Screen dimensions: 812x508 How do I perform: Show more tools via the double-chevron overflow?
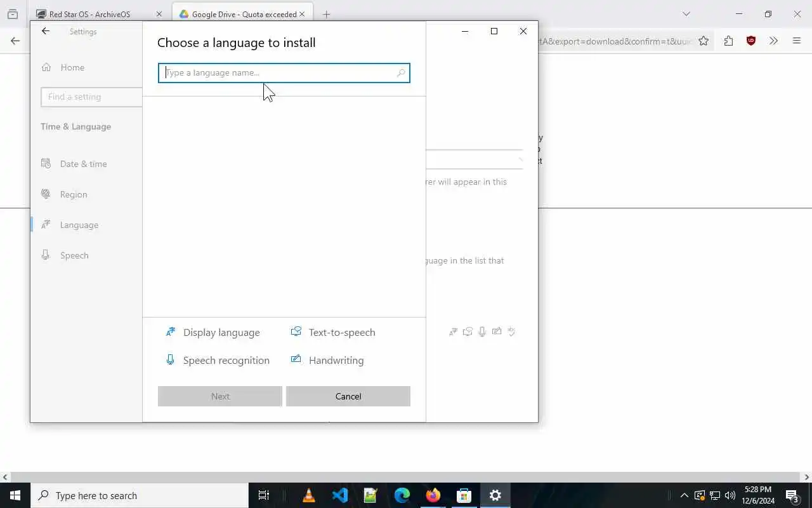[773, 41]
